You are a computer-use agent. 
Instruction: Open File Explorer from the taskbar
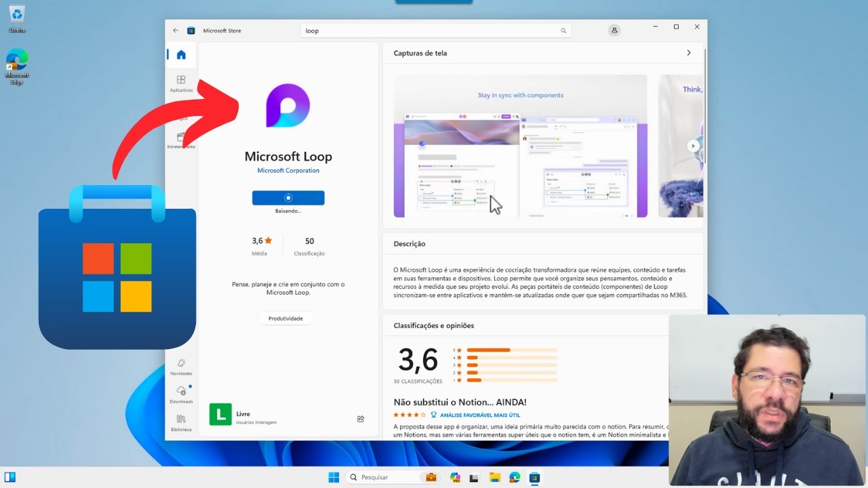494,477
